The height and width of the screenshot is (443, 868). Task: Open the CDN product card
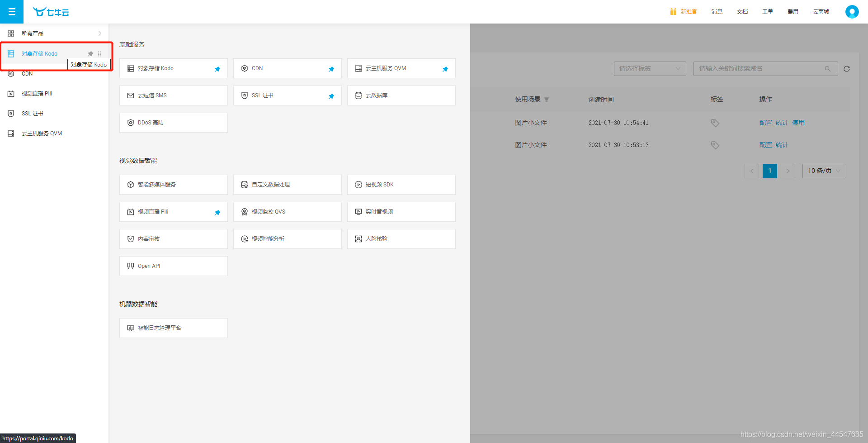288,68
